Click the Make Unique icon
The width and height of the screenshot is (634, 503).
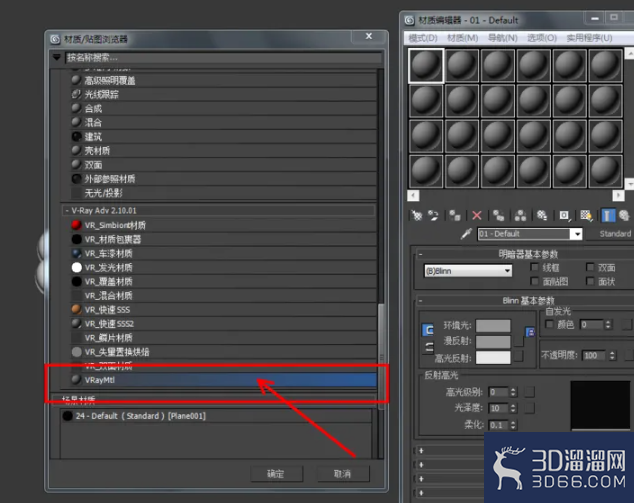pos(520,216)
